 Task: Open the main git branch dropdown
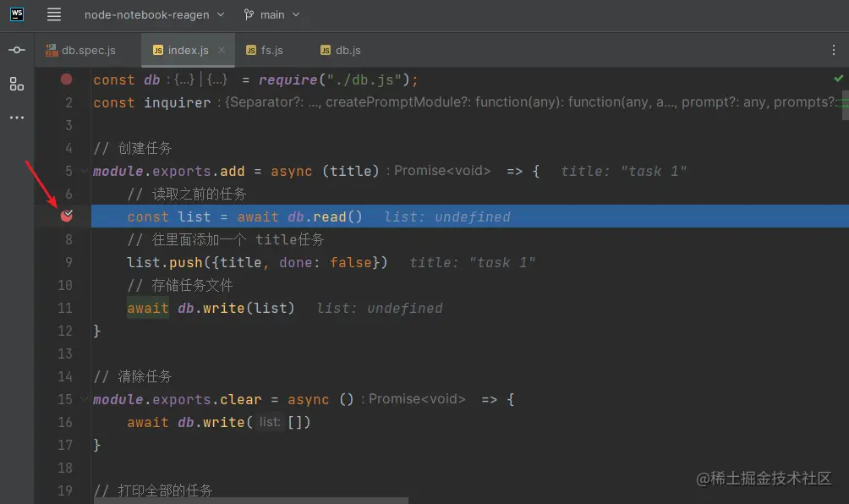(271, 14)
